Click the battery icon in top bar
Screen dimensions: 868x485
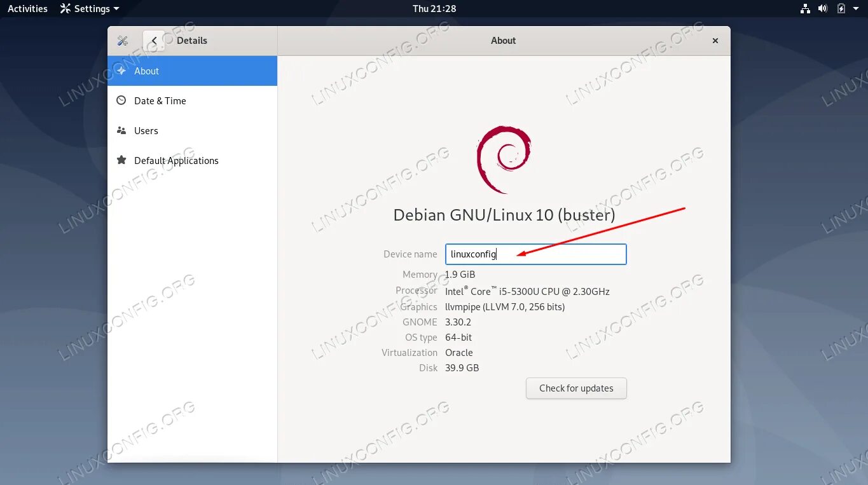coord(841,8)
